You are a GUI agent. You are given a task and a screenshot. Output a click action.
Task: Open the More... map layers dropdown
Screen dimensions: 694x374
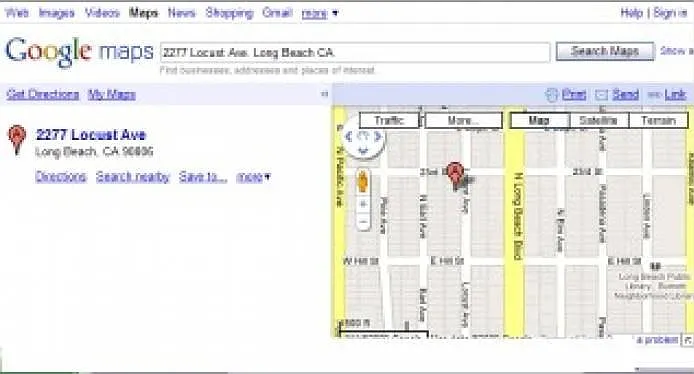coord(463,120)
